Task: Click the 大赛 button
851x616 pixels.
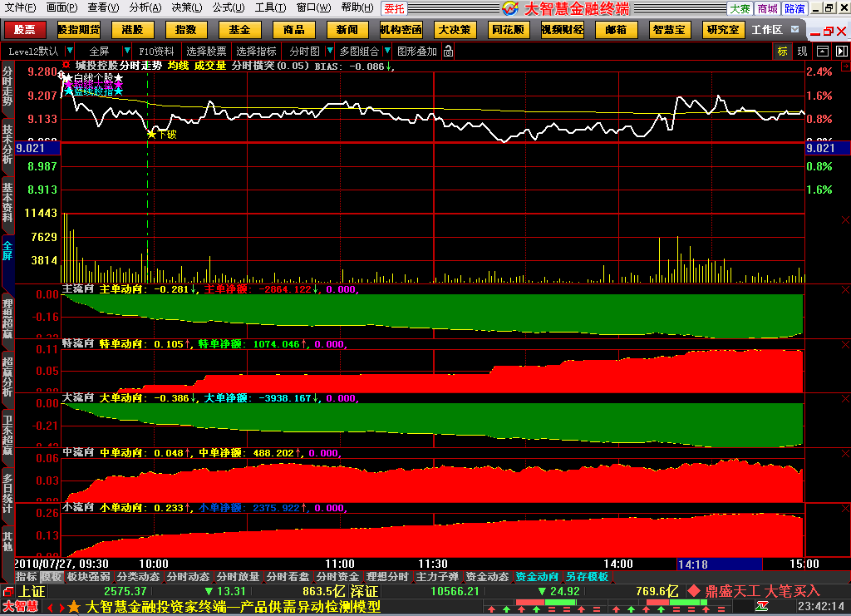Action: (x=740, y=8)
